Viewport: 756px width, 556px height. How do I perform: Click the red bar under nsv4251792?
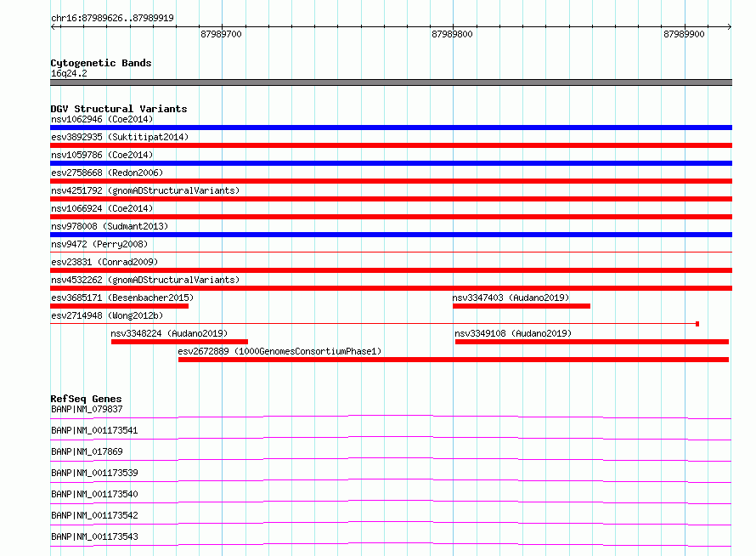391,199
